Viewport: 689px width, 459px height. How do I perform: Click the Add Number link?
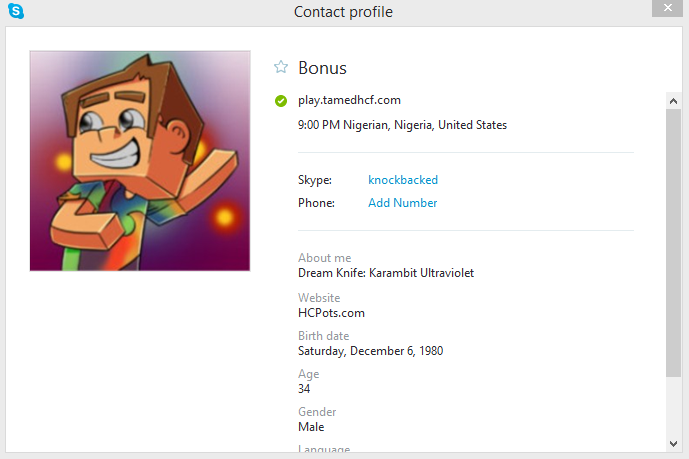click(x=402, y=203)
